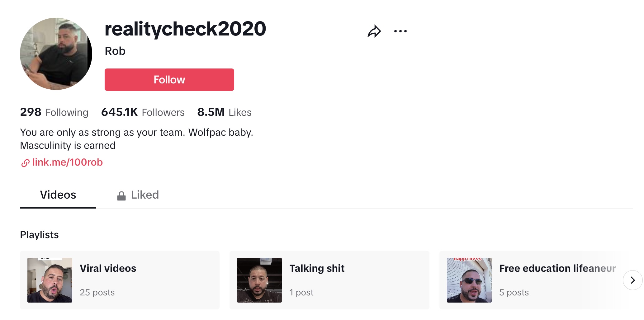The image size is (644, 320).
Task: Click the realitycheck2020 username heading
Action: click(185, 29)
